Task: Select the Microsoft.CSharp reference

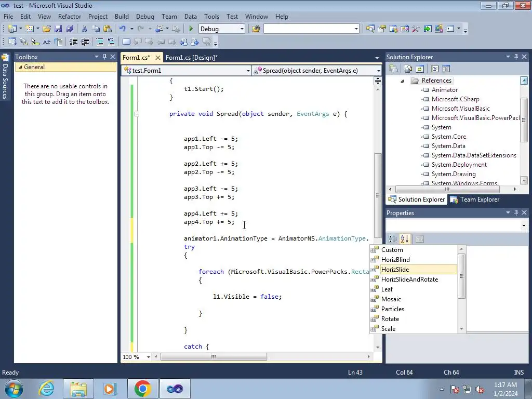Action: point(455,99)
